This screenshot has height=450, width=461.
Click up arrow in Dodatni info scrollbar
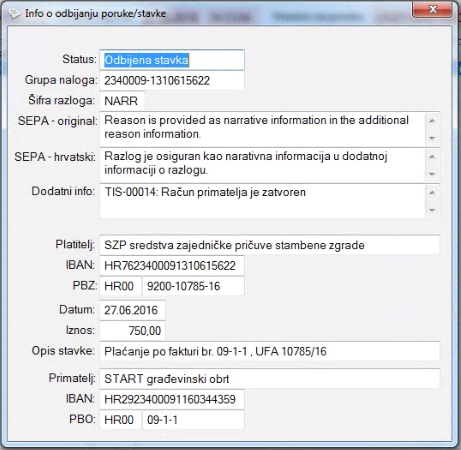point(432,193)
